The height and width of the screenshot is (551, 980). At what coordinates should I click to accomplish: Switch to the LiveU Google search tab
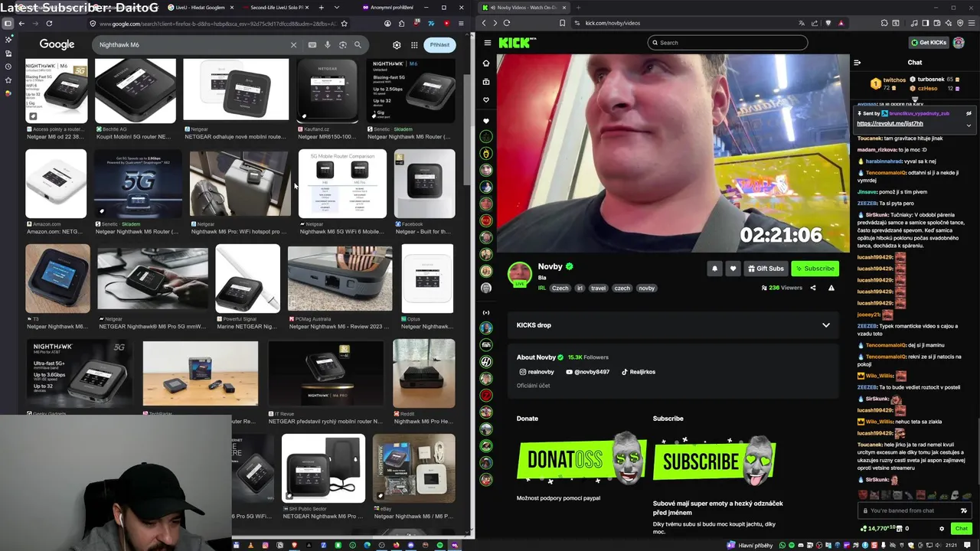[x=201, y=7]
